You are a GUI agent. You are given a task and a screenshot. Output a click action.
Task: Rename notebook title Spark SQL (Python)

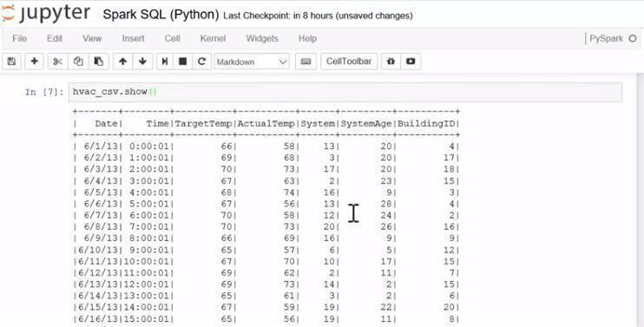tap(161, 15)
